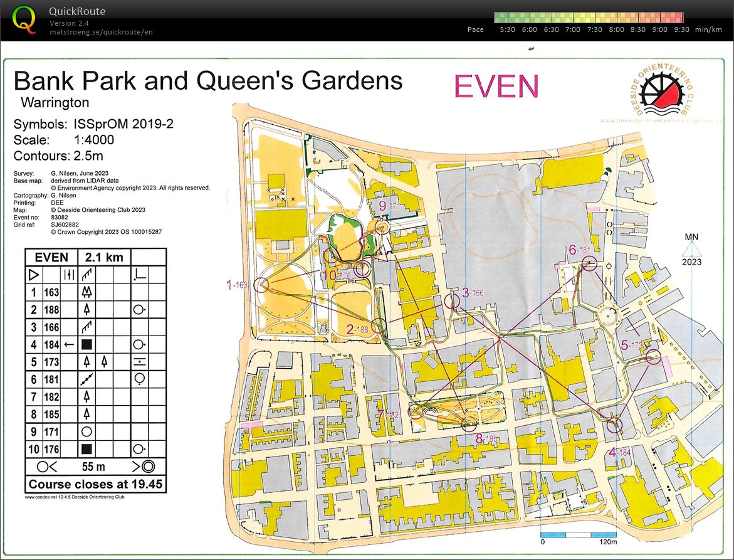The height and width of the screenshot is (560, 734).
Task: Click the "Version 2.4" text
Action: [x=70, y=23]
